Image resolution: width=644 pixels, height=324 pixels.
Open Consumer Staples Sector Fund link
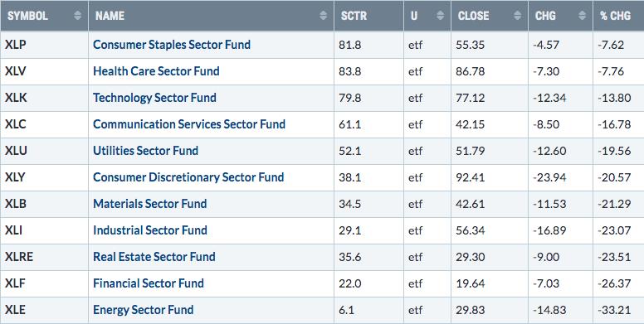[172, 44]
